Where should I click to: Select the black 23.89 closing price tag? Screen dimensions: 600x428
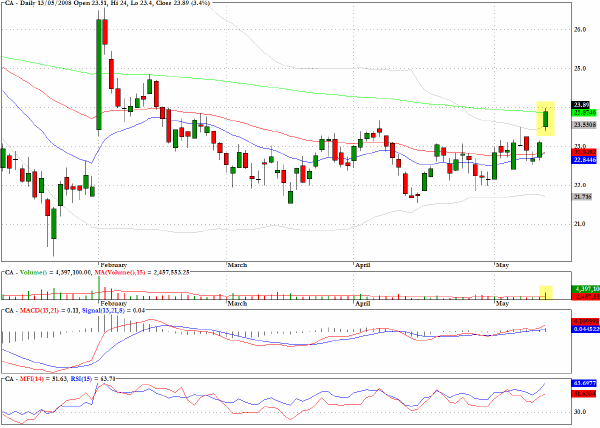(x=580, y=105)
